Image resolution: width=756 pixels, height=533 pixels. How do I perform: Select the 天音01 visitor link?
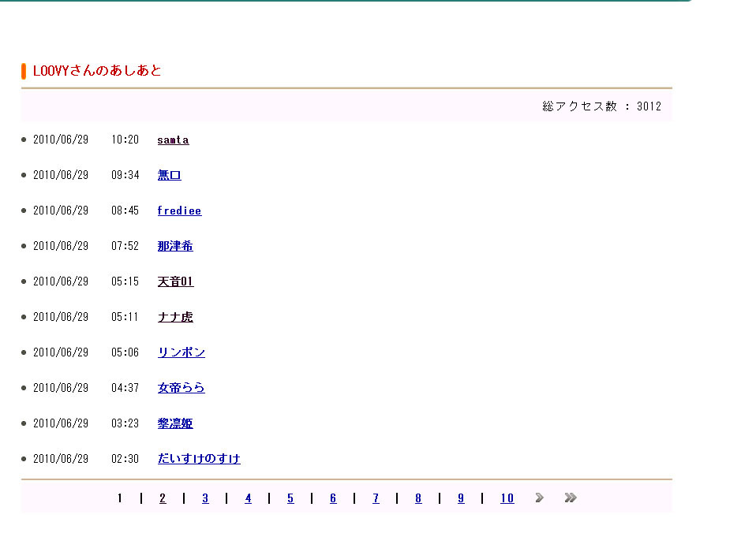[x=175, y=281]
